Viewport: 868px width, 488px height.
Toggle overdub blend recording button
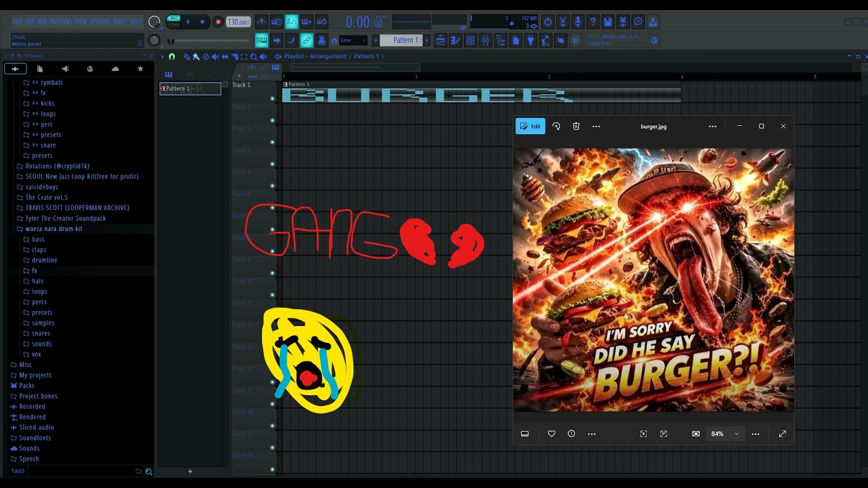[307, 22]
